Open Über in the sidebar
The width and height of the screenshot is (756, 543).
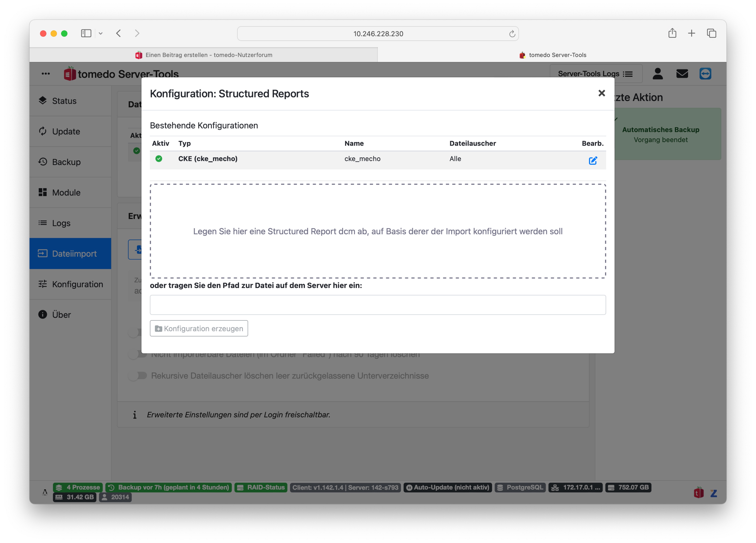point(70,314)
